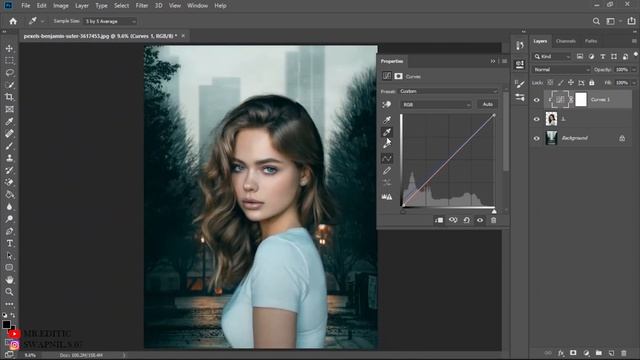Open the Sample Size dropdown

click(110, 21)
